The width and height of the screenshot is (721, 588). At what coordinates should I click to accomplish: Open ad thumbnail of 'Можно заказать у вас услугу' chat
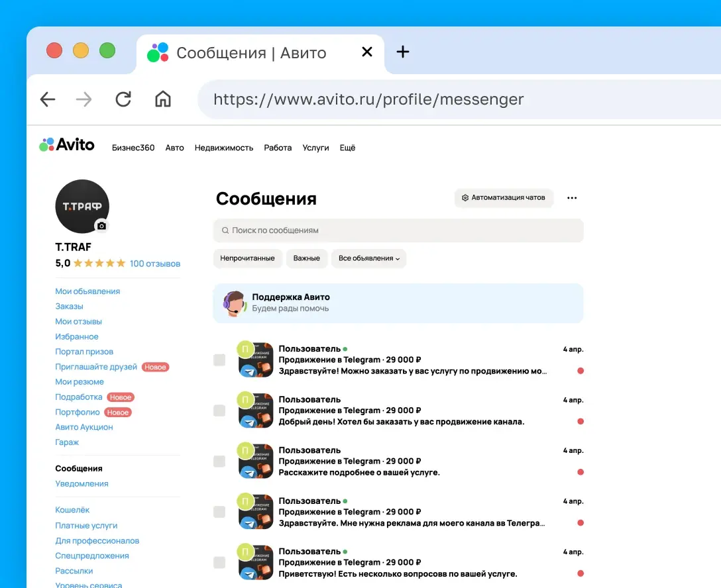click(x=256, y=360)
